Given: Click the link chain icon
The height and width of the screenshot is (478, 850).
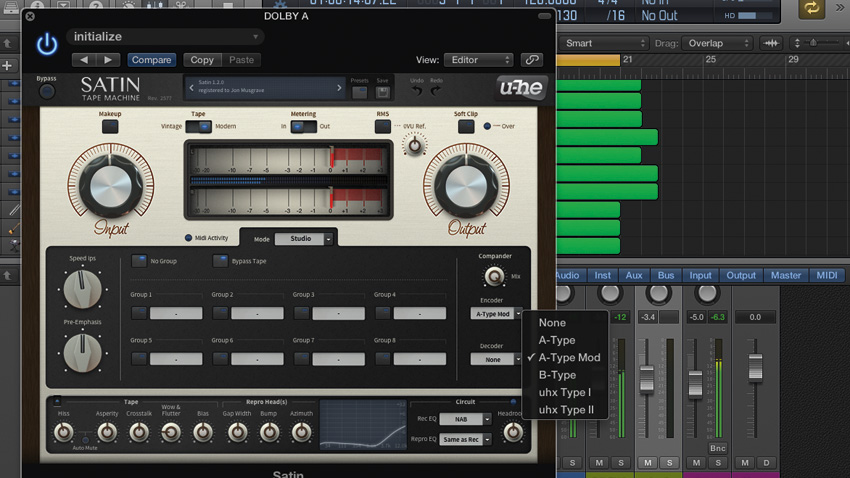Looking at the screenshot, I should click(x=532, y=60).
